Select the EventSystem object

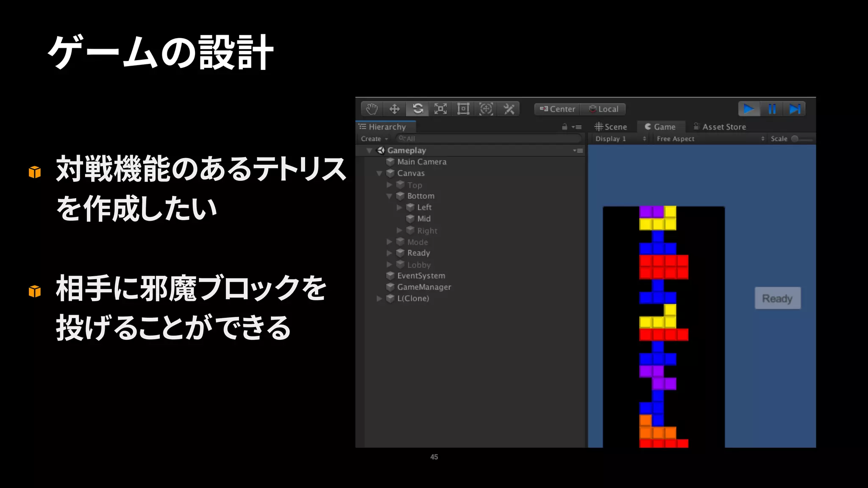point(421,276)
